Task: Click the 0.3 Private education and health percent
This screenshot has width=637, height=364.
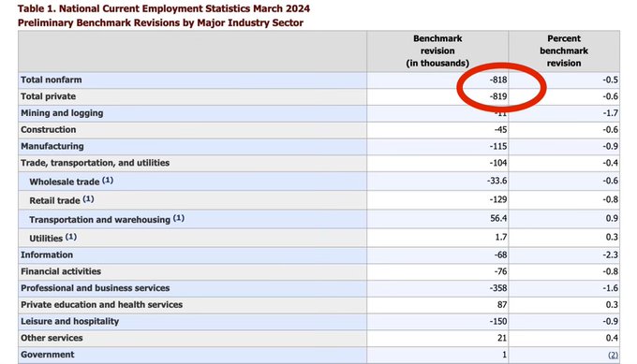Action: [x=613, y=305]
